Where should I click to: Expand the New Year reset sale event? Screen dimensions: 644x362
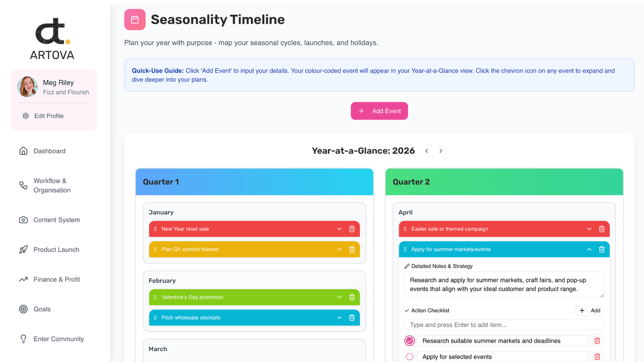(x=339, y=229)
